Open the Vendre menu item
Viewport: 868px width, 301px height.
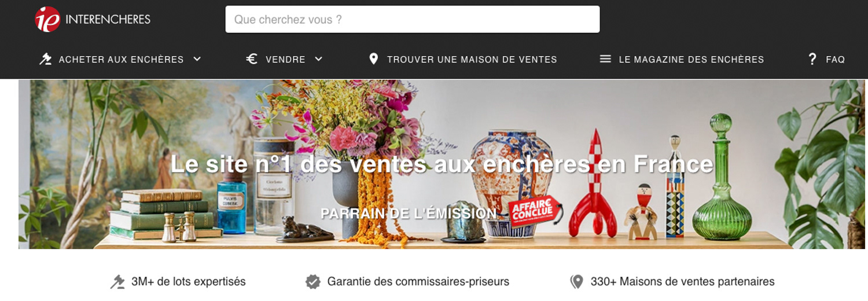coord(284,59)
